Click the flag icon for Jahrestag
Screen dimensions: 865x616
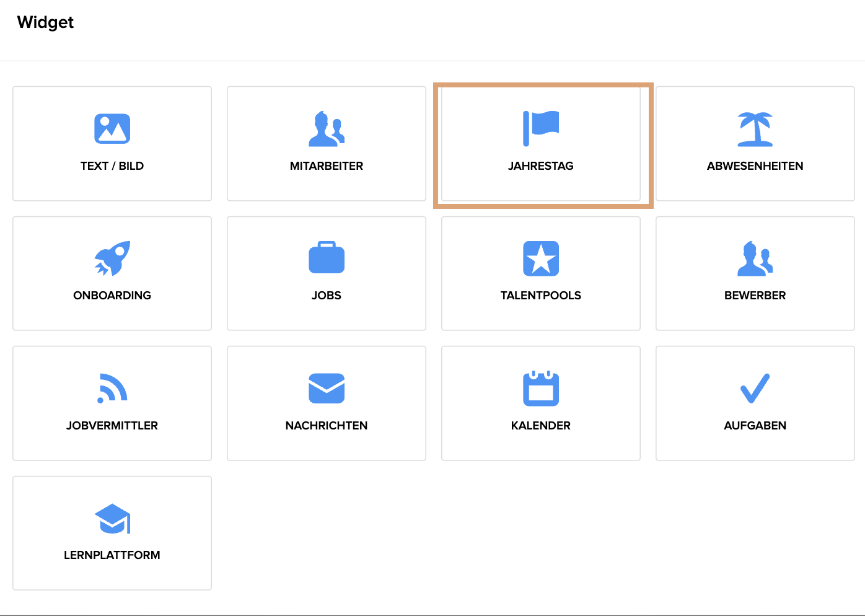coord(541,128)
